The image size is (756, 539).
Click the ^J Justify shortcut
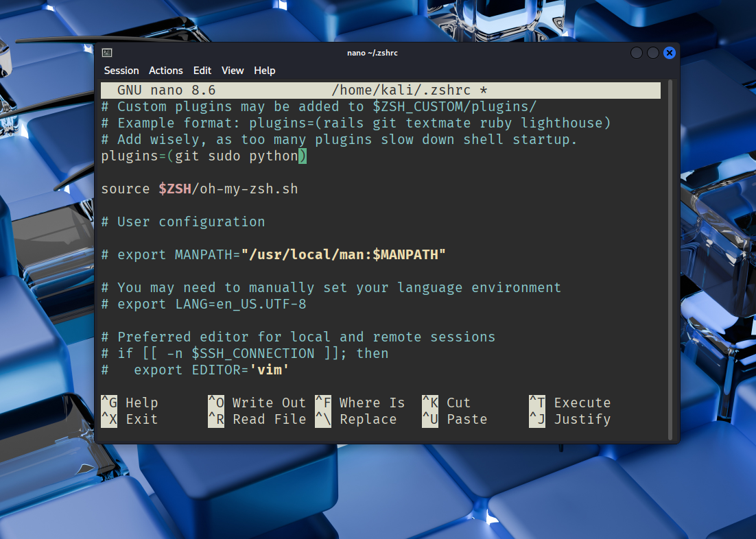[x=570, y=420]
